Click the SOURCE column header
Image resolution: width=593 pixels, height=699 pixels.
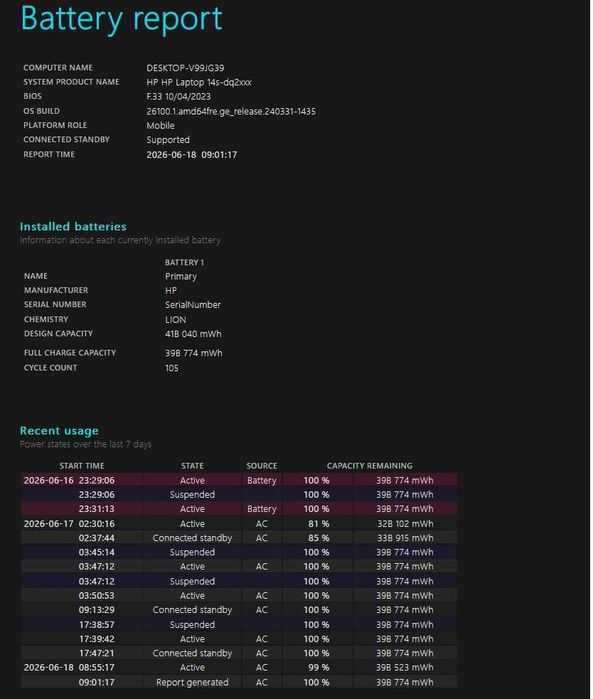tap(262, 465)
